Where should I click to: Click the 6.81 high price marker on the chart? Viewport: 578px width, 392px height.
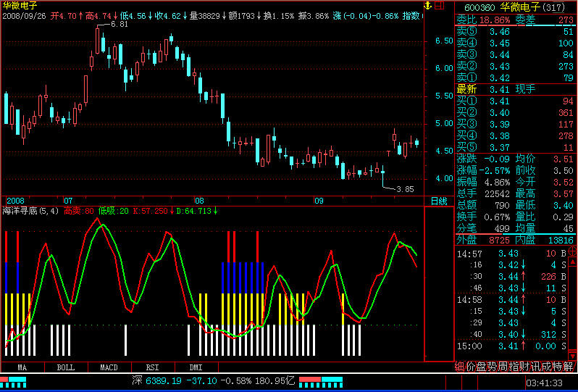pyautogui.click(x=119, y=25)
